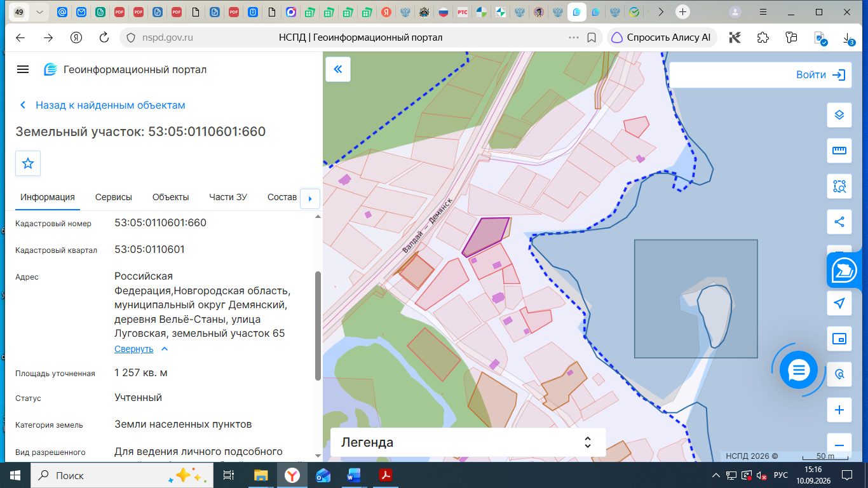This screenshot has height=488, width=868.
Task: Switch to the Сервисы tab
Action: 114,197
